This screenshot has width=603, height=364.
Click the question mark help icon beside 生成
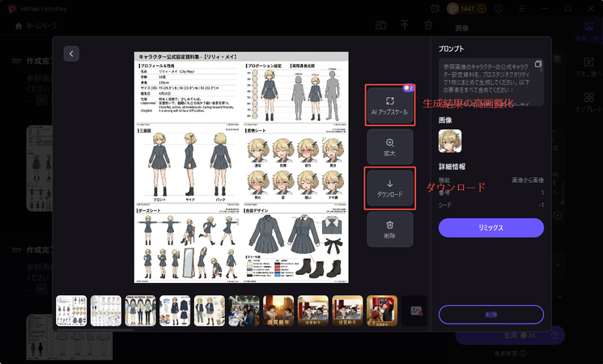click(554, 335)
